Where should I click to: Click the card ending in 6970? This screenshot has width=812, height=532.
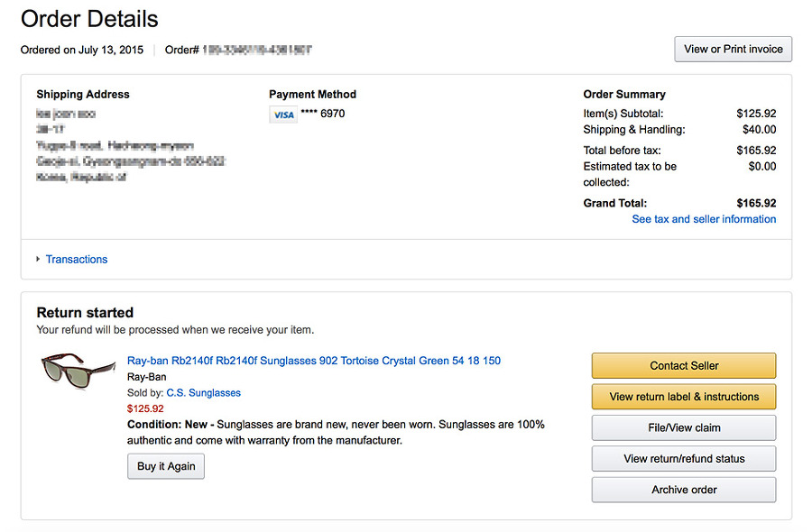[322, 114]
